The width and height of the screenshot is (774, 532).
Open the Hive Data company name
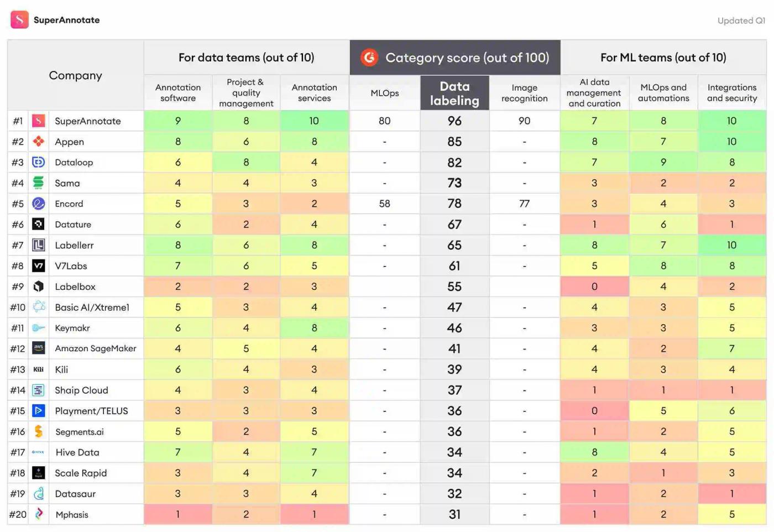tap(77, 452)
